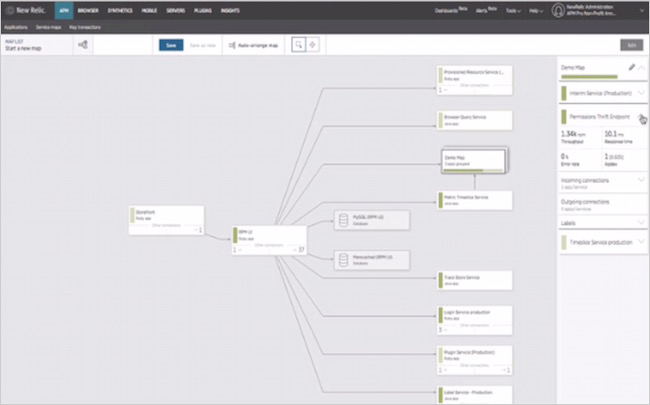The height and width of the screenshot is (405, 650).
Task: Select the Trace Store Service node
Action: [475, 280]
